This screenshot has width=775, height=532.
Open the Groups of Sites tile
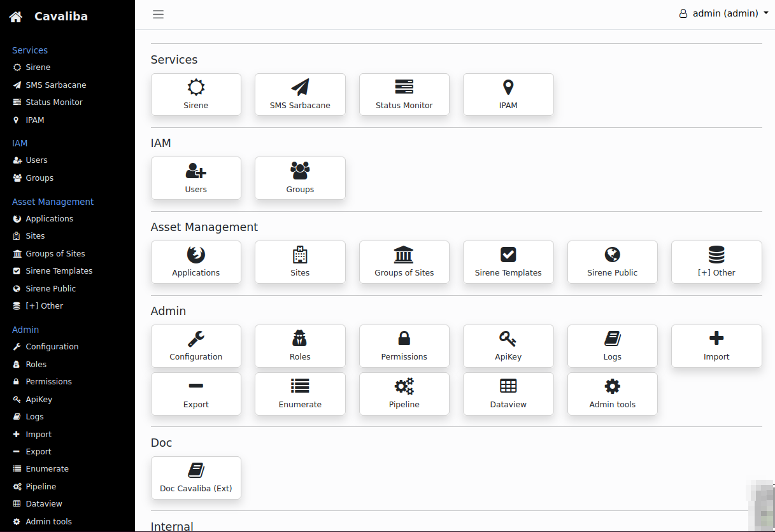404,262
